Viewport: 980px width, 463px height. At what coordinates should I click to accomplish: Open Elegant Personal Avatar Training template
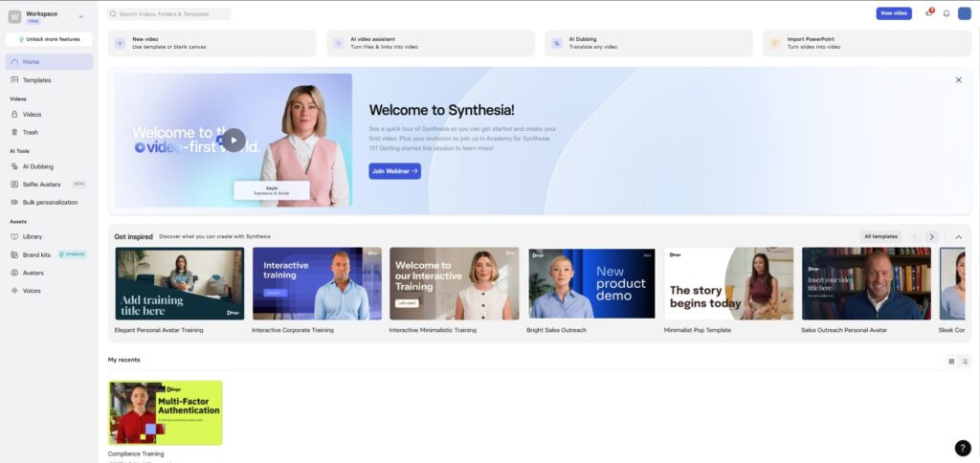[179, 284]
